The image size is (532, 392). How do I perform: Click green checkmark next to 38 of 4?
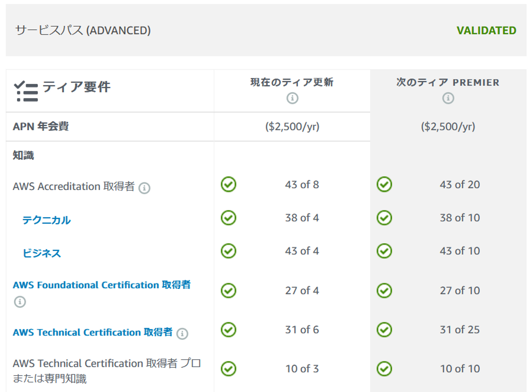(x=229, y=217)
